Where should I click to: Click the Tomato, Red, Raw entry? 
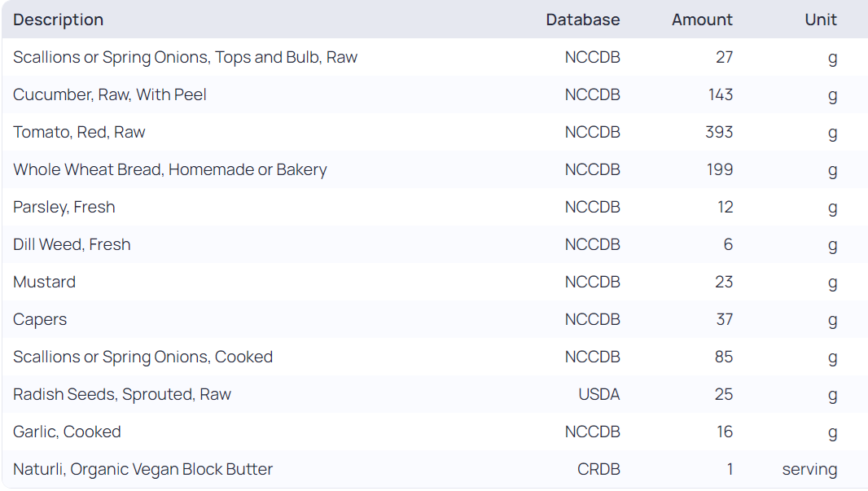point(79,132)
